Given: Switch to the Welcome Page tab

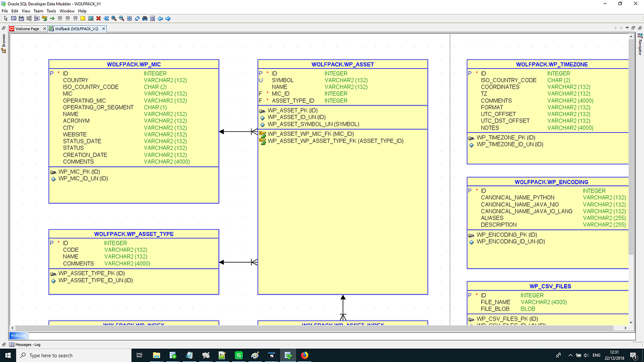Looking at the screenshot, I should click(27, 28).
